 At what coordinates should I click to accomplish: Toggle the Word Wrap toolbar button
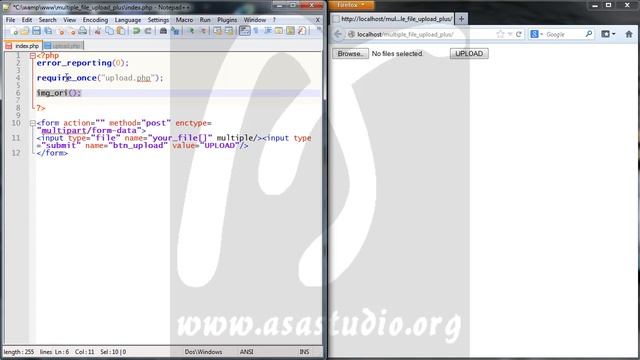pyautogui.click(x=244, y=31)
